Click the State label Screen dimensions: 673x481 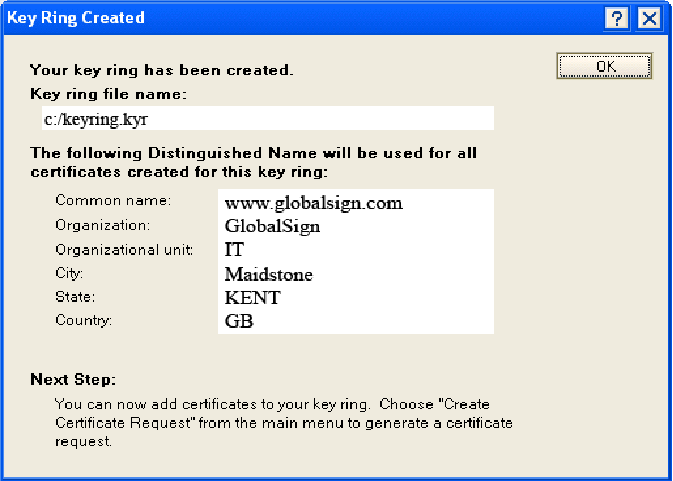coord(75,296)
